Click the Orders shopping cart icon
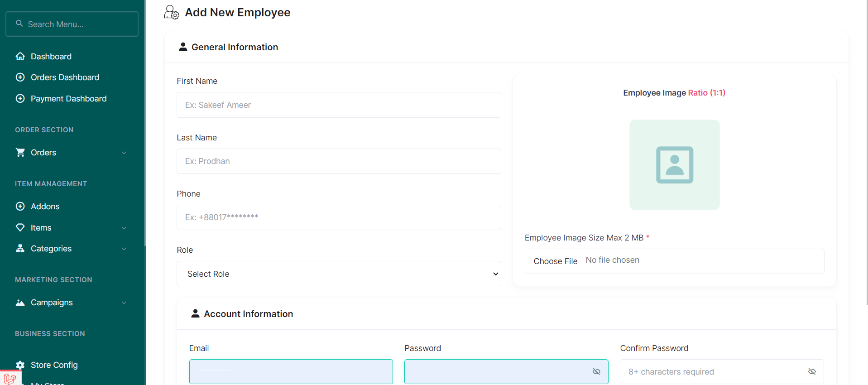The image size is (868, 385). point(20,153)
